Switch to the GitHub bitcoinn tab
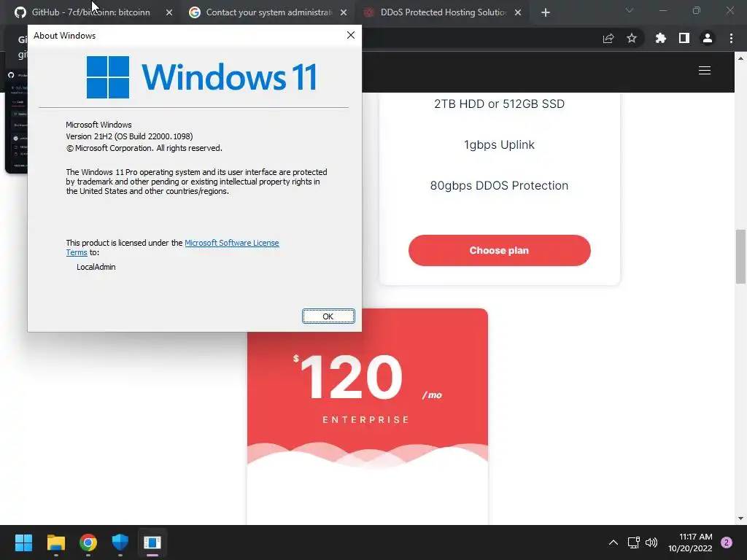 pyautogui.click(x=90, y=12)
